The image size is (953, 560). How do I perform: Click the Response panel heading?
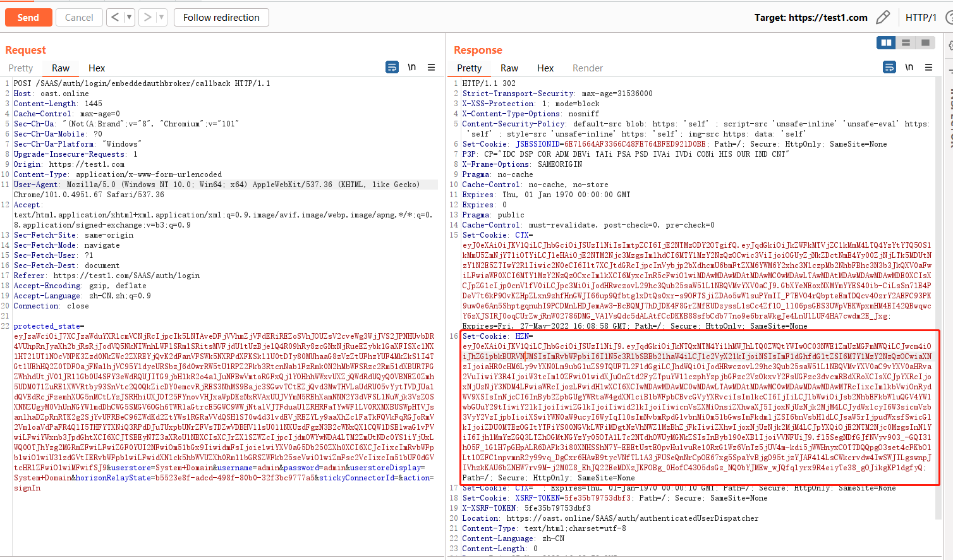click(x=478, y=50)
